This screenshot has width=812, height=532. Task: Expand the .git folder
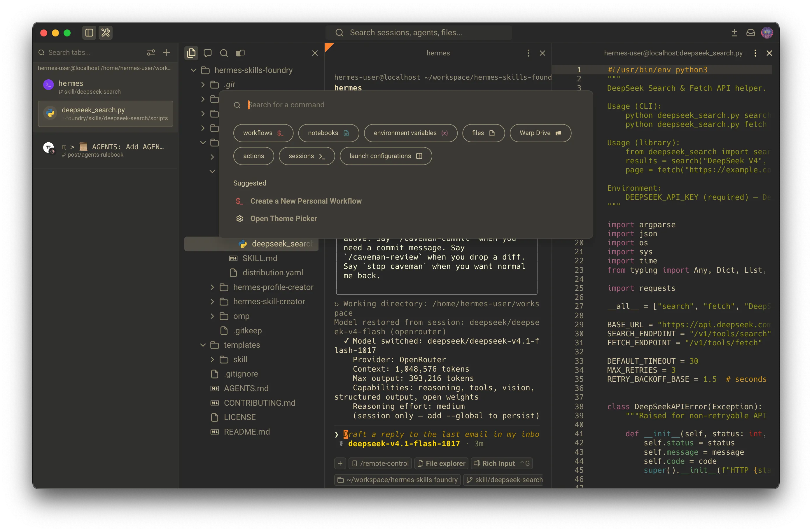tap(203, 85)
